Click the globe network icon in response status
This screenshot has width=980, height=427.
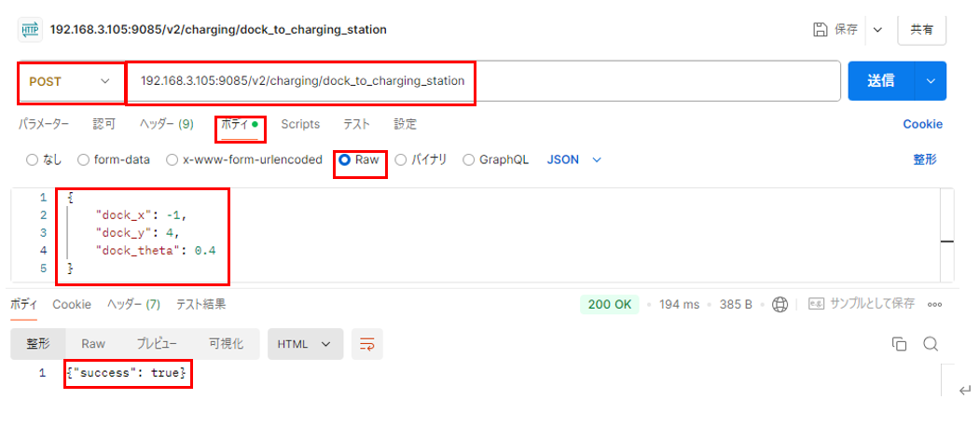(x=780, y=304)
